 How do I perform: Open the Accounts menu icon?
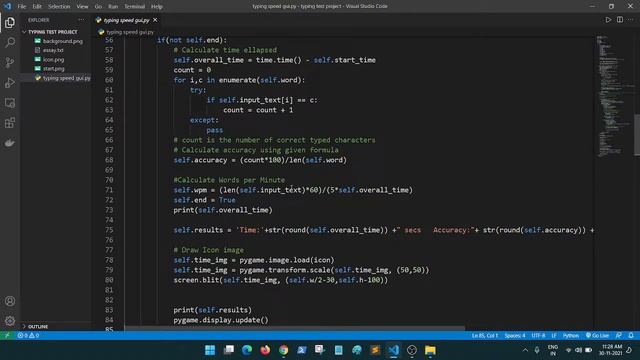(10, 301)
